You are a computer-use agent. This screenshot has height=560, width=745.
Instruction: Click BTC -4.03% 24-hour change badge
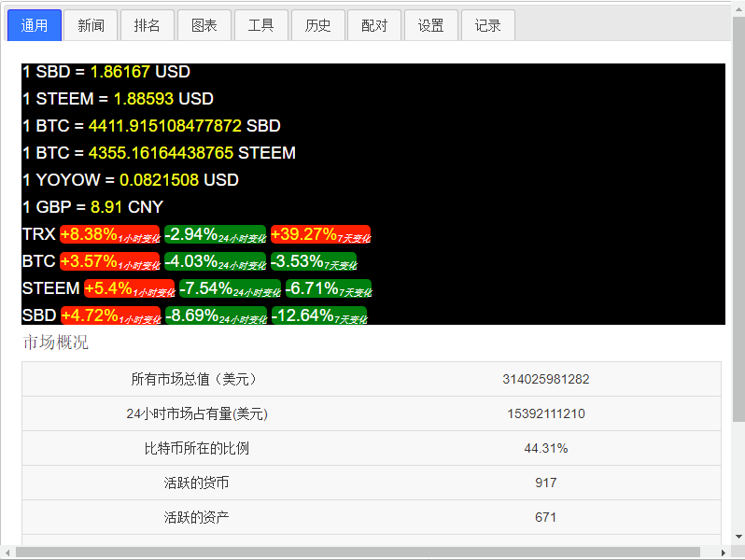(x=215, y=261)
